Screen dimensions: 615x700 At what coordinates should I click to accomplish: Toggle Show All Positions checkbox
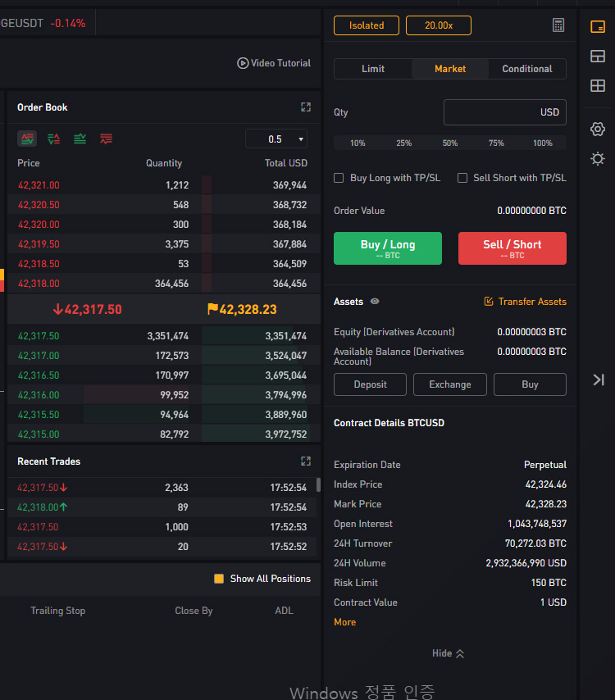pos(219,579)
